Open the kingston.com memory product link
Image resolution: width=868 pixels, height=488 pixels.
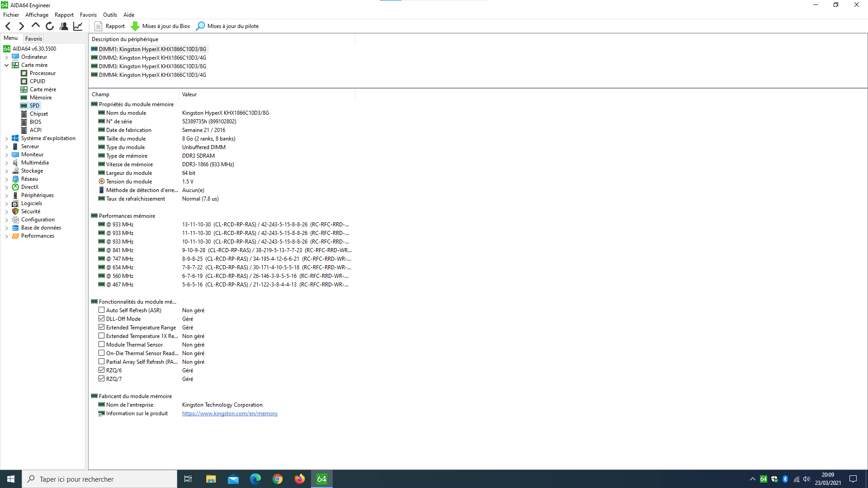(x=230, y=413)
